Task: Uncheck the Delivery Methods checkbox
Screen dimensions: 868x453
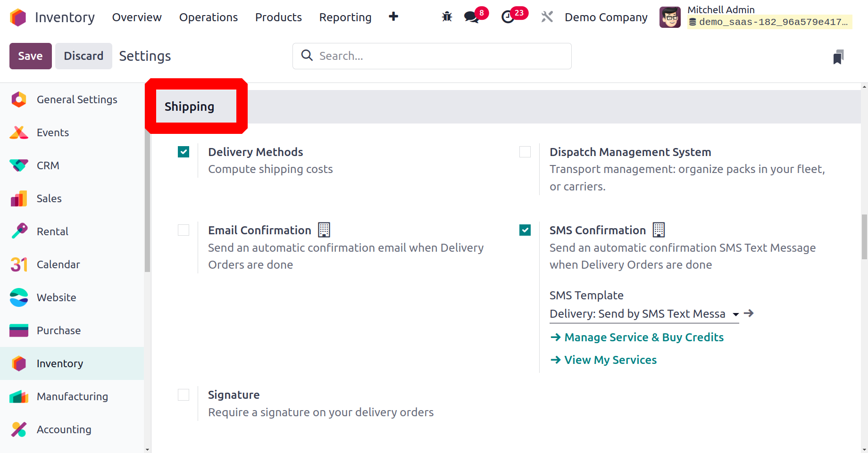Action: tap(184, 152)
